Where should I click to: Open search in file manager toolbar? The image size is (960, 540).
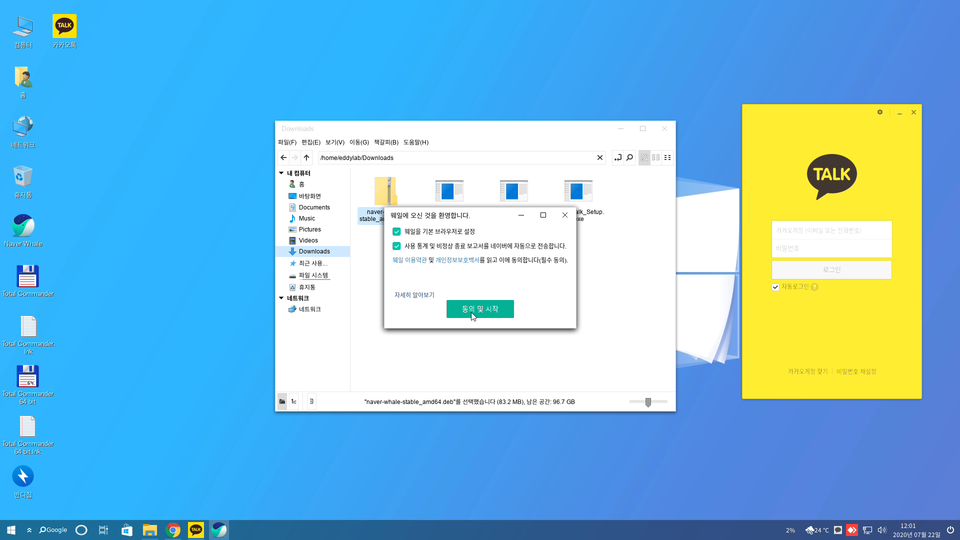tap(629, 157)
